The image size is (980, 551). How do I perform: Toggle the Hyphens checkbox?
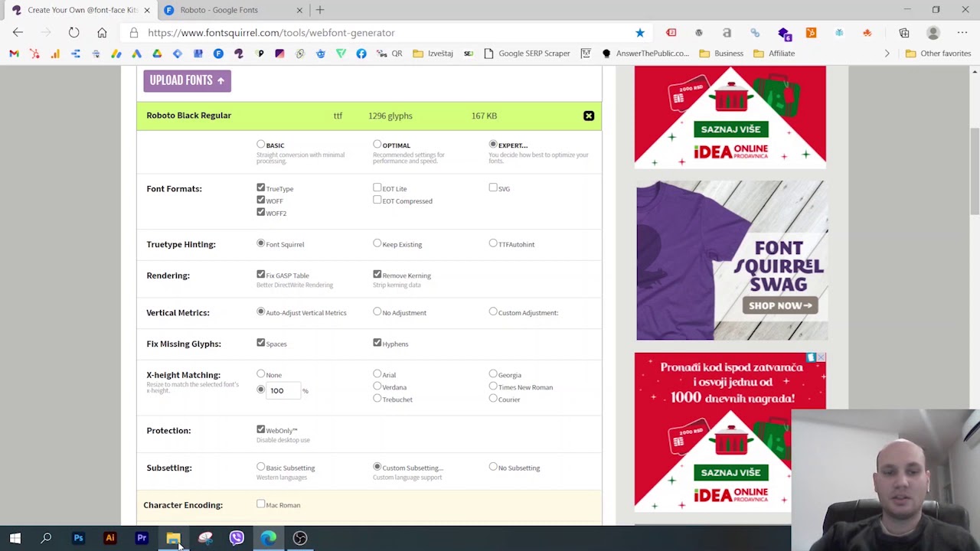click(x=377, y=343)
